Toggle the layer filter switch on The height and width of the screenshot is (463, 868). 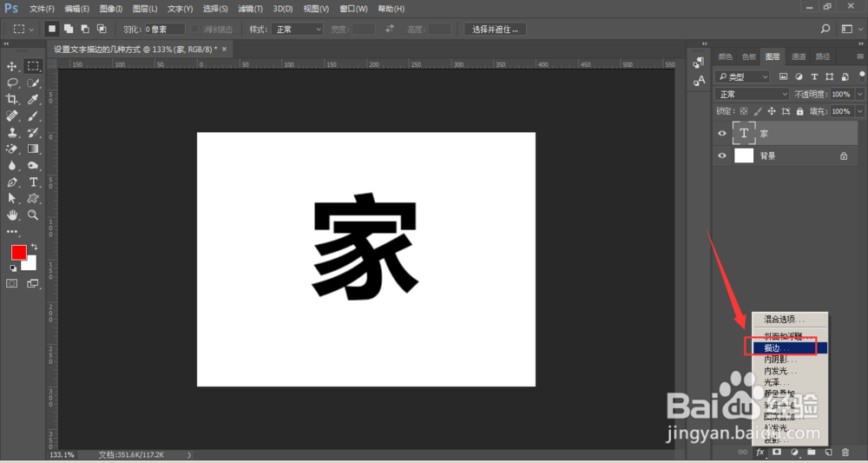tap(862, 76)
